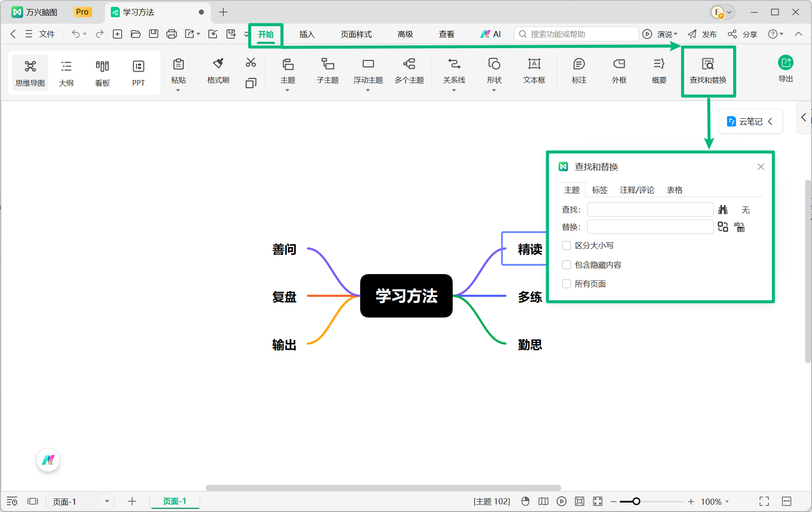The width and height of the screenshot is (812, 512).
Task: Enable 区分大小写 checkbox
Action: pos(566,246)
